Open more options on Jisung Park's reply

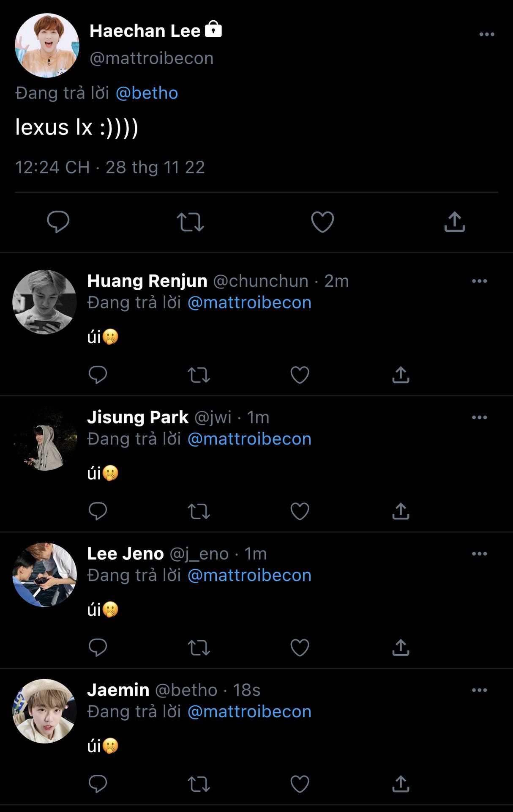pyautogui.click(x=479, y=417)
